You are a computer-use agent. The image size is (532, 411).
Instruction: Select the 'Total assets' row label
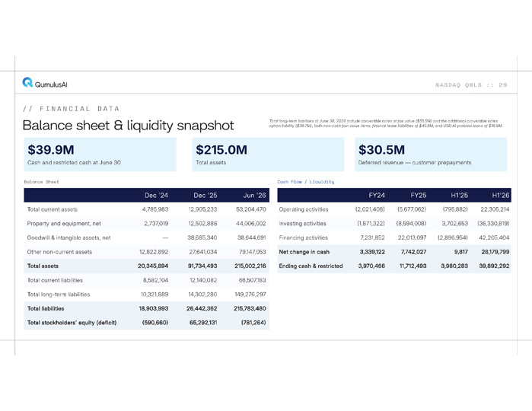(43, 266)
